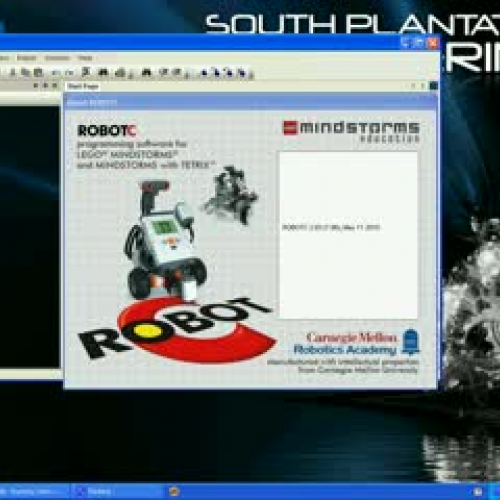Close the ROBOTC main window
500x500 pixels.
pyautogui.click(x=433, y=43)
